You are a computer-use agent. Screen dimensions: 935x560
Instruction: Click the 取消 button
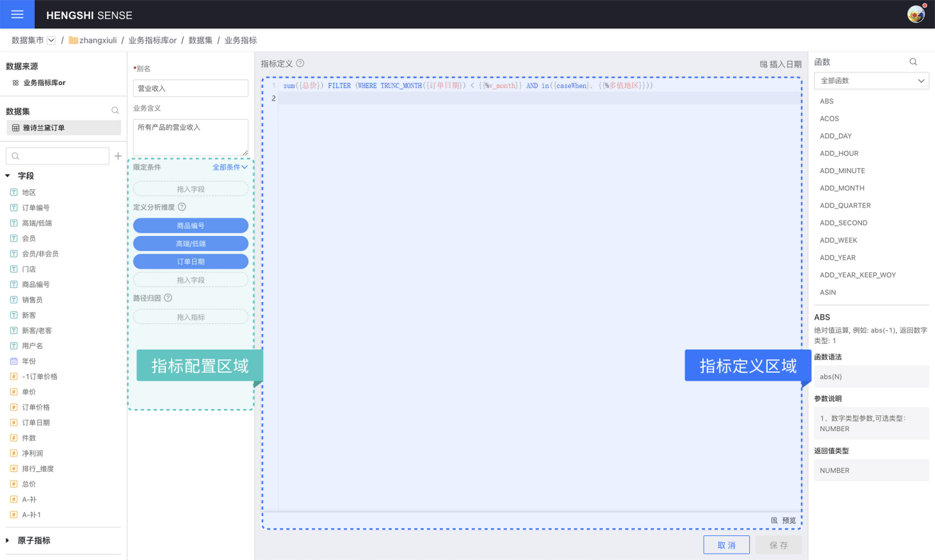click(726, 545)
